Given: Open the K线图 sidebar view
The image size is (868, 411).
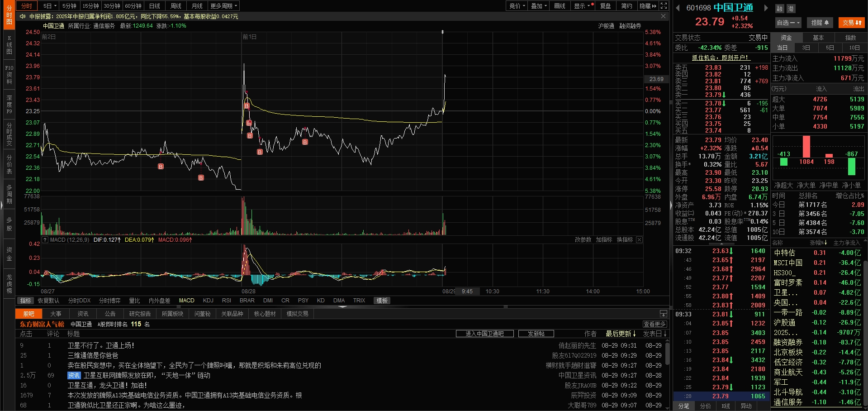Looking at the screenshot, I should [9, 45].
